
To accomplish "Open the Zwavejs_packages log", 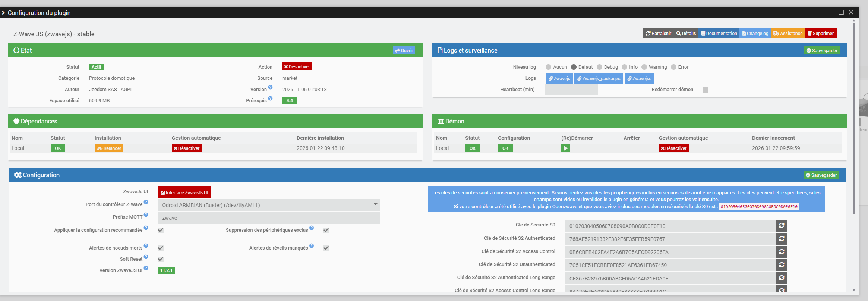I will pos(599,78).
